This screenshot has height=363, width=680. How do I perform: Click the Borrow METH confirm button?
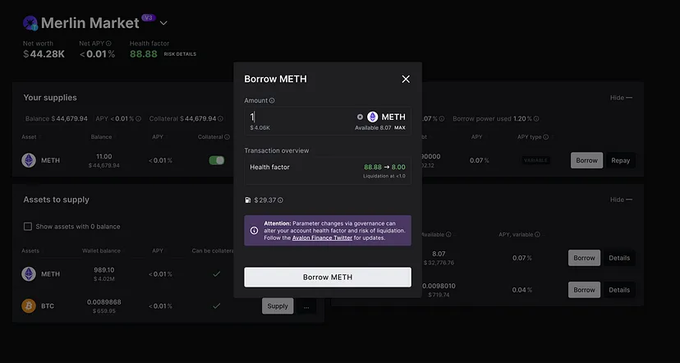[327, 277]
